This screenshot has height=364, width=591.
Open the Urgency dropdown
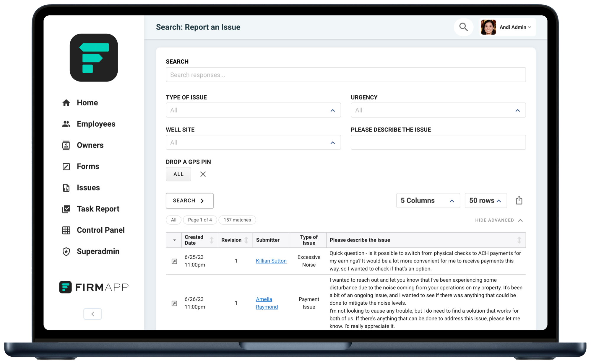click(438, 110)
